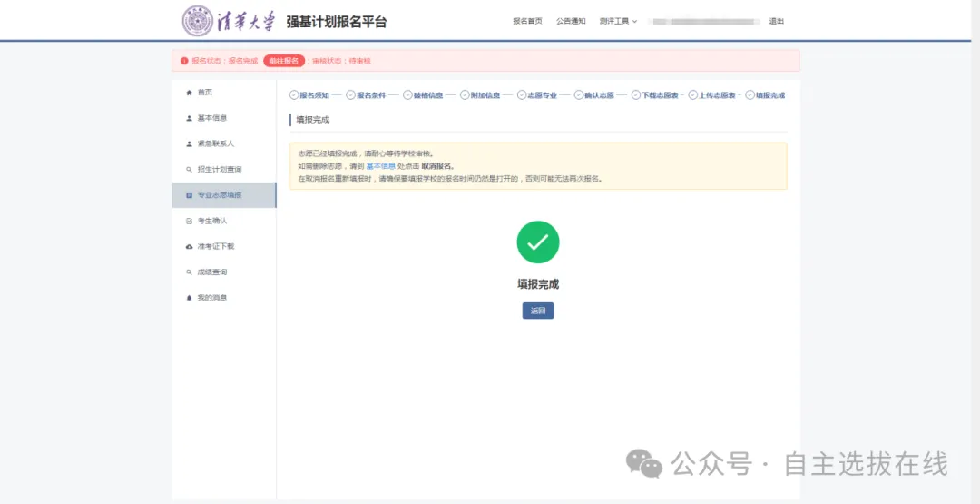The image size is (980, 504).
Task: Open 成绩查询 from the sidebar
Action: click(211, 272)
